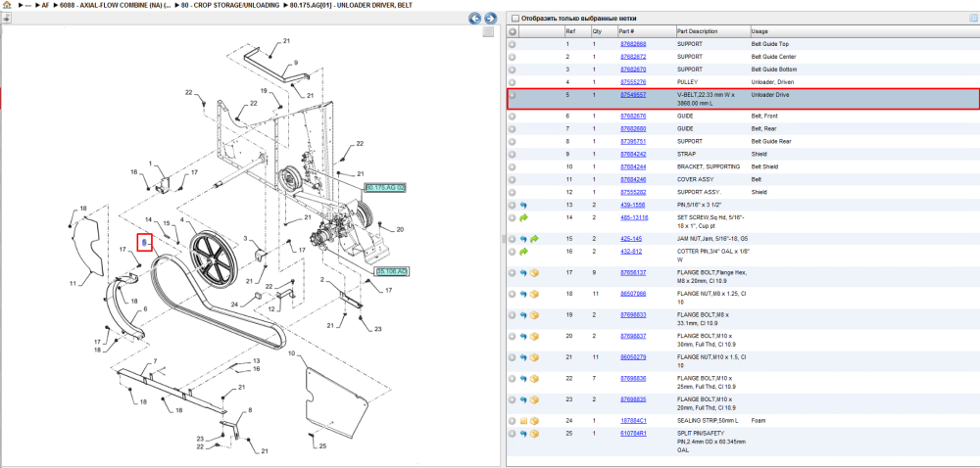Click the package box icon on row 17 FLANGE BOLT

tap(534, 273)
